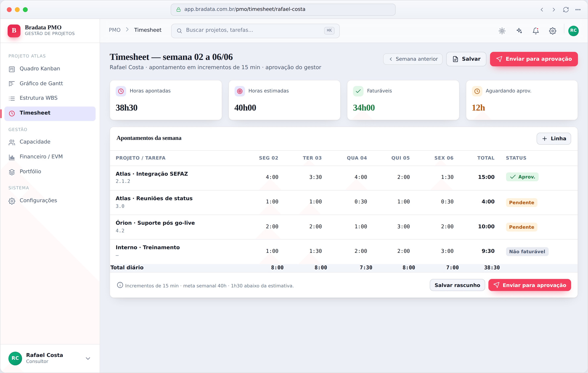Click Salvar rascunho button

coord(457,285)
